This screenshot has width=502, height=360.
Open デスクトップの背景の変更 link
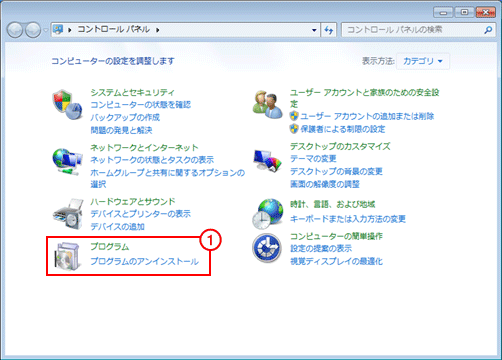coord(336,171)
